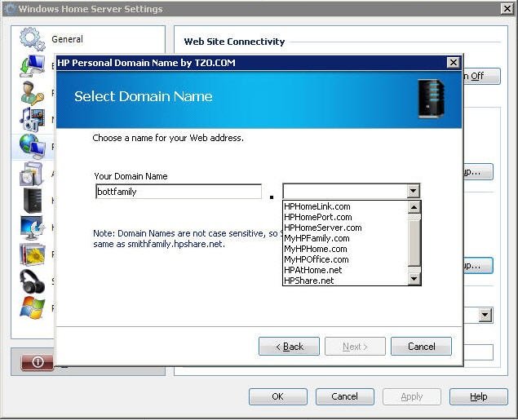Select Backup icon with green arrow

[32, 66]
